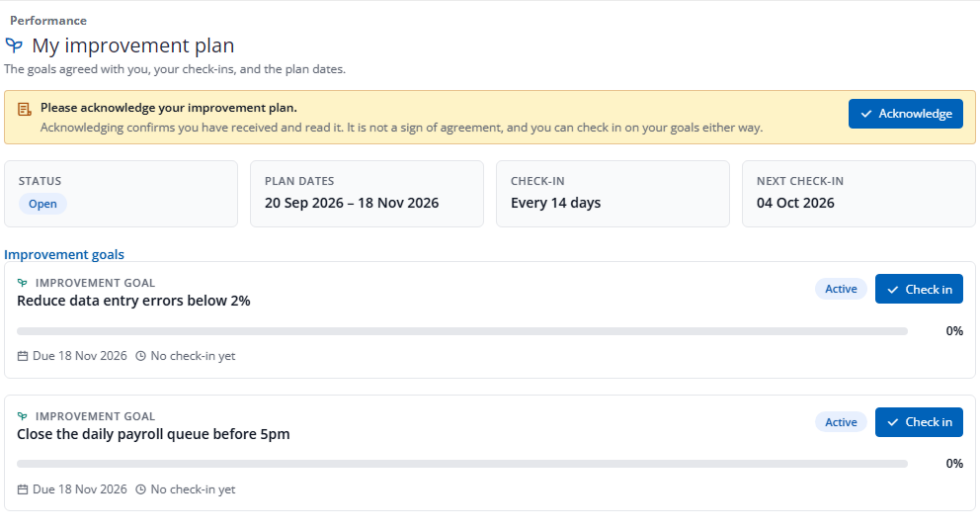Click the Every 14 days check-in value
980x531 pixels.
point(555,204)
